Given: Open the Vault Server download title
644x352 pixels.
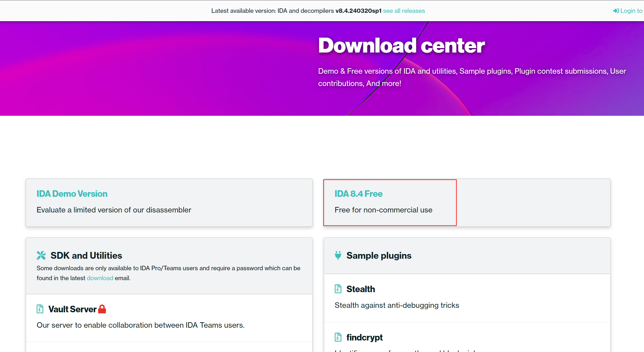Looking at the screenshot, I should click(72, 309).
